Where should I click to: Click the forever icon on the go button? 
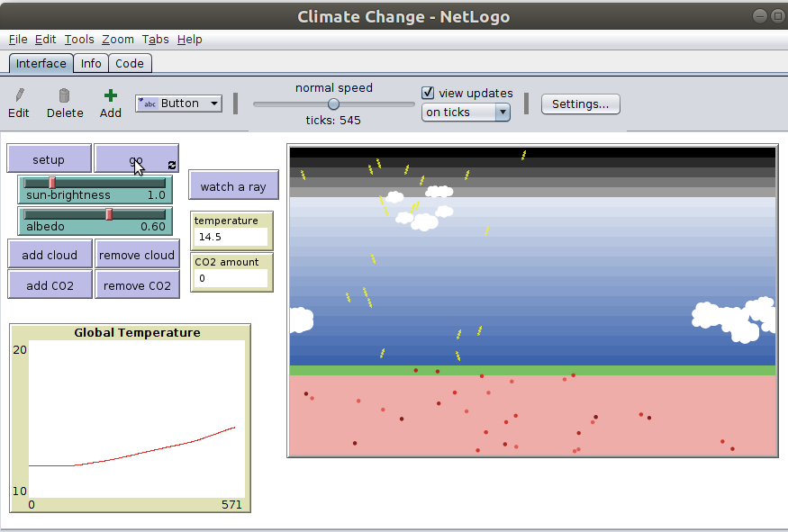[170, 166]
